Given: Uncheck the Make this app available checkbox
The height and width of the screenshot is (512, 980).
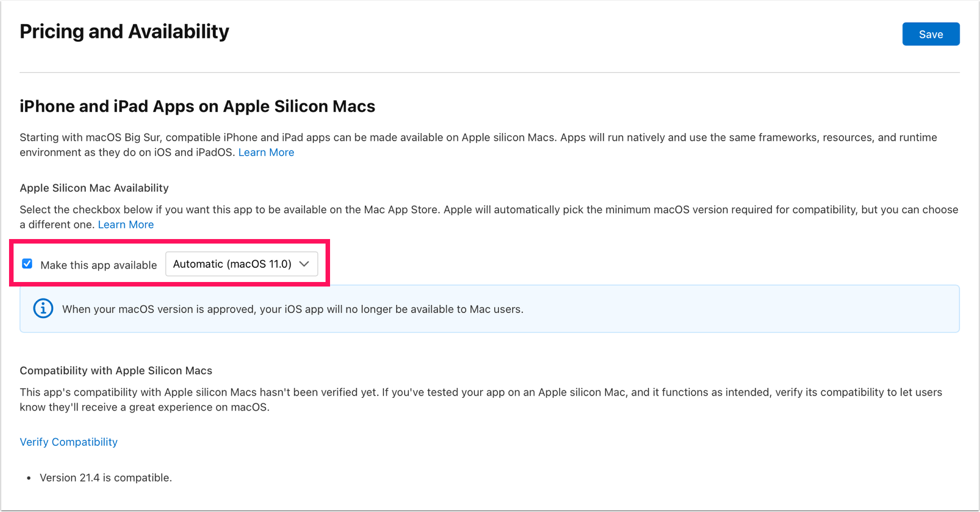Looking at the screenshot, I should 27,264.
